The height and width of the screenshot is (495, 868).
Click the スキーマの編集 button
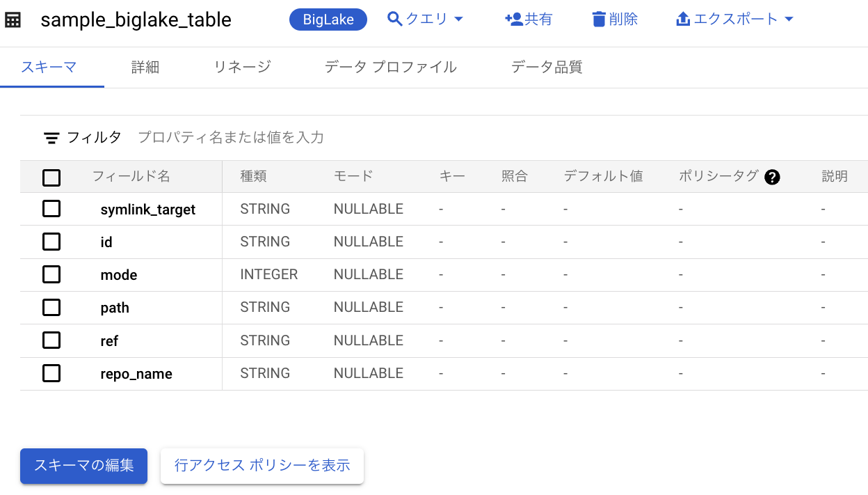(83, 466)
